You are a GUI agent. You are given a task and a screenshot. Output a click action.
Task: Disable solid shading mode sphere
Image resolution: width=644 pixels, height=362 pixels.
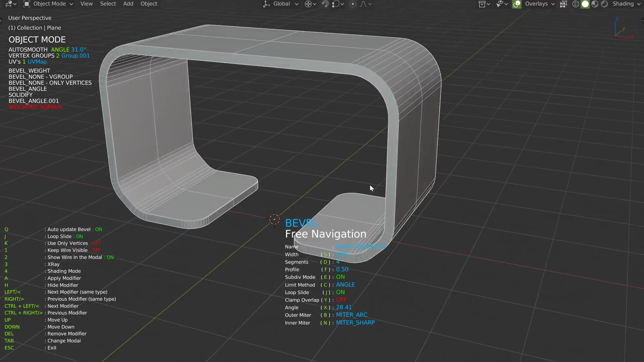coord(585,4)
